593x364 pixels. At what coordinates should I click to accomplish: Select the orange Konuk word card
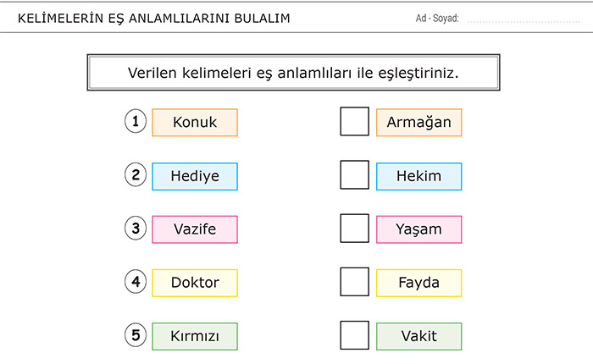pyautogui.click(x=195, y=123)
